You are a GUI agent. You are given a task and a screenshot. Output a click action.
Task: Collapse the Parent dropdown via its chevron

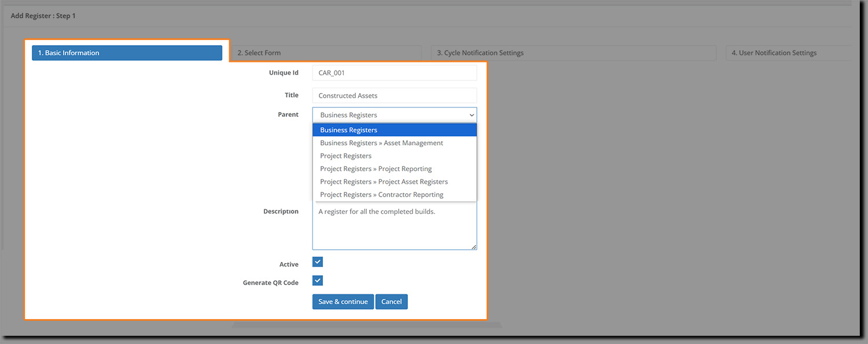coord(472,115)
